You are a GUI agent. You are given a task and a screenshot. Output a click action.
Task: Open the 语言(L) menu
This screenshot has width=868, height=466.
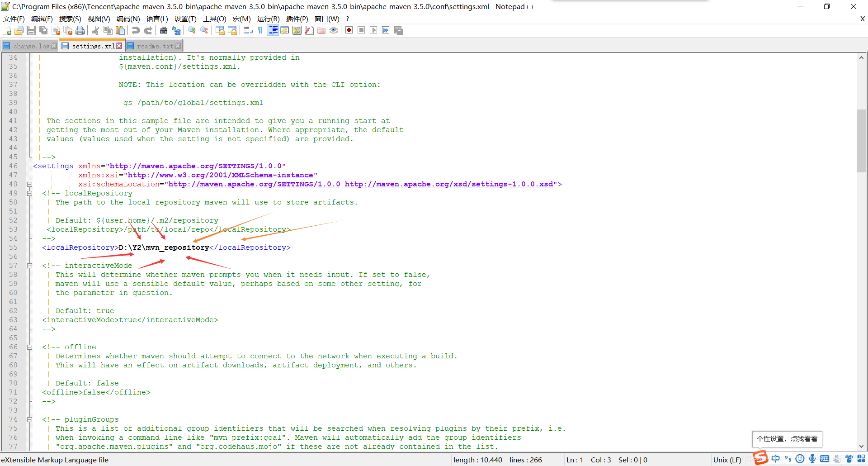(x=157, y=19)
